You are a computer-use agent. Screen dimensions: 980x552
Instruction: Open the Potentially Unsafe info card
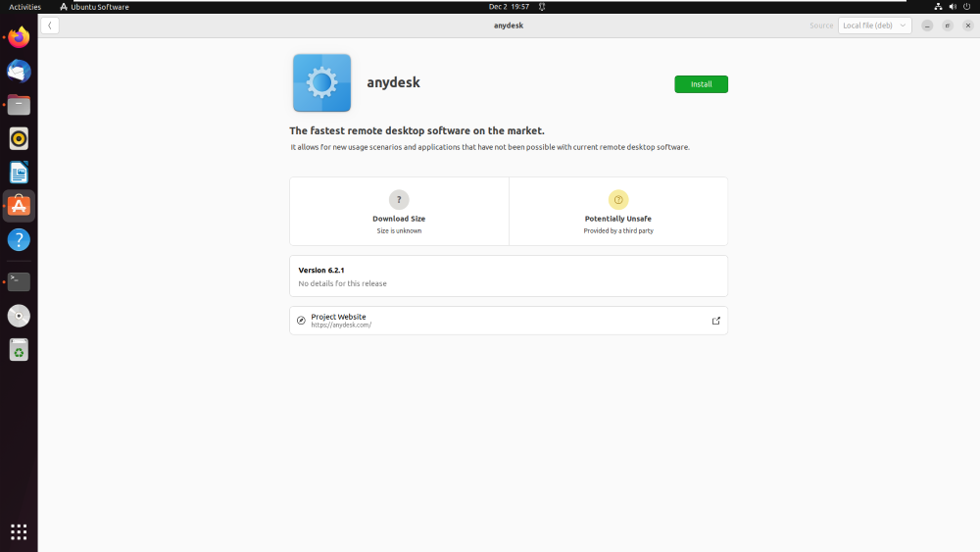(618, 212)
